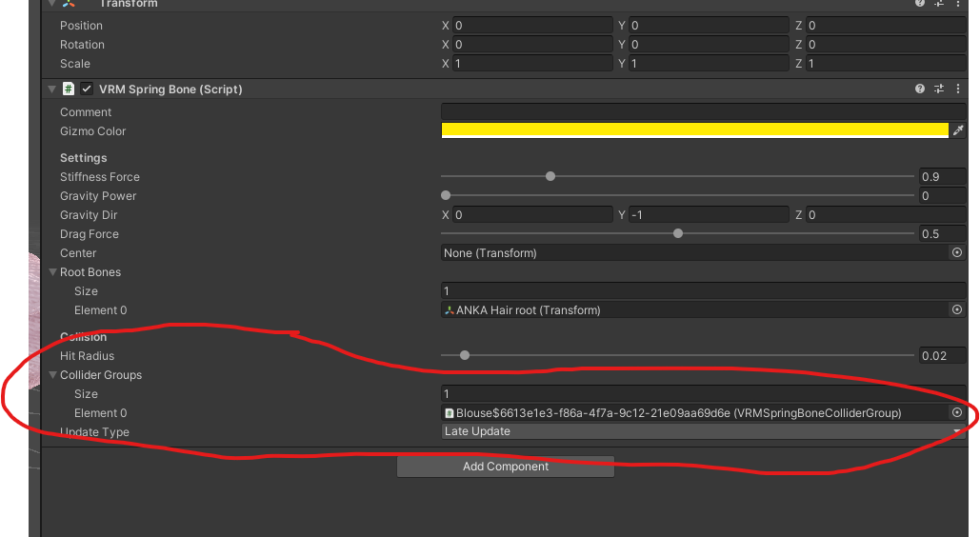Click the Drag Force slider handle

[678, 234]
